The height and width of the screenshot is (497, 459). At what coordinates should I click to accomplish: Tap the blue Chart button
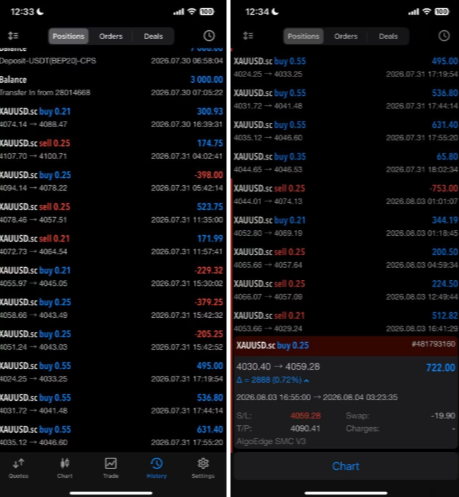point(346,466)
